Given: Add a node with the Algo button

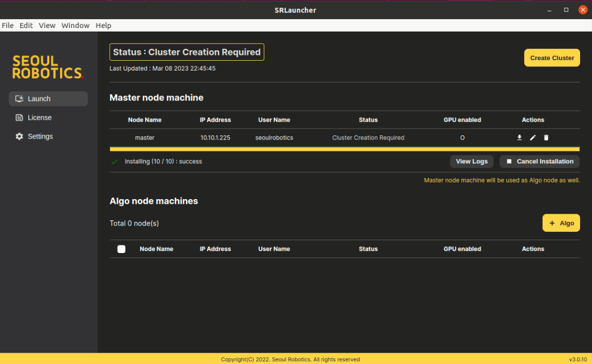Looking at the screenshot, I should pyautogui.click(x=561, y=223).
